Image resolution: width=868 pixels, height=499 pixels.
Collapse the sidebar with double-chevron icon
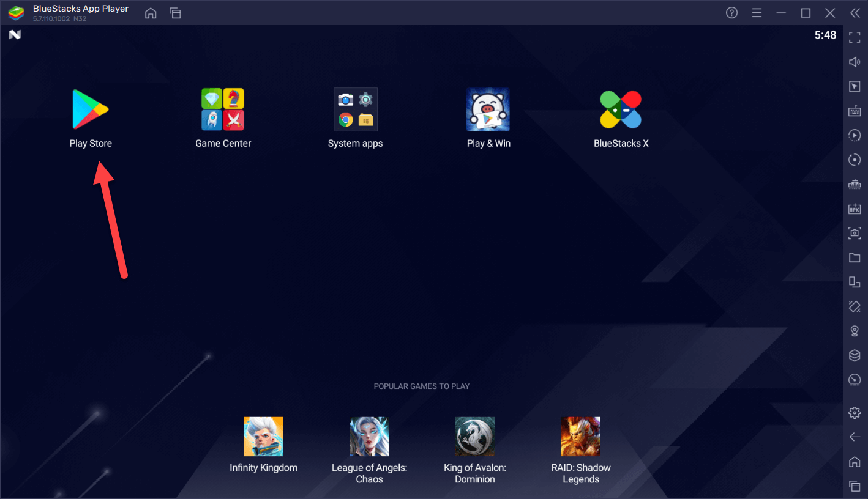[855, 13]
